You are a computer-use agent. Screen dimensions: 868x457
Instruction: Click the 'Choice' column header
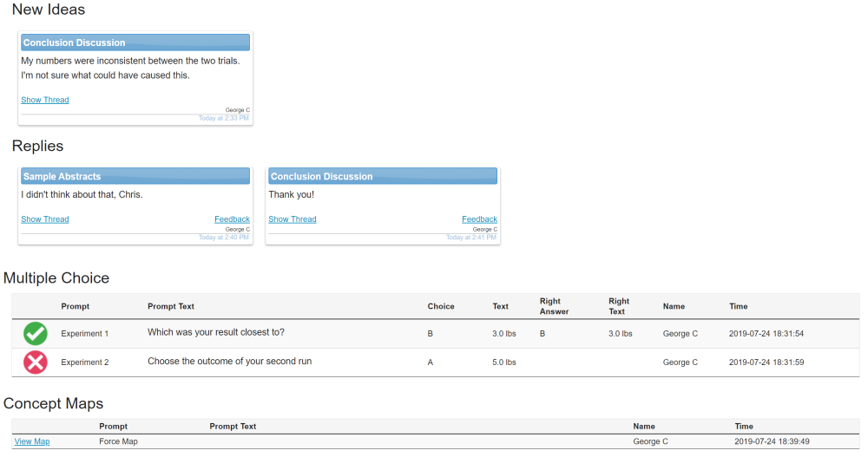441,306
